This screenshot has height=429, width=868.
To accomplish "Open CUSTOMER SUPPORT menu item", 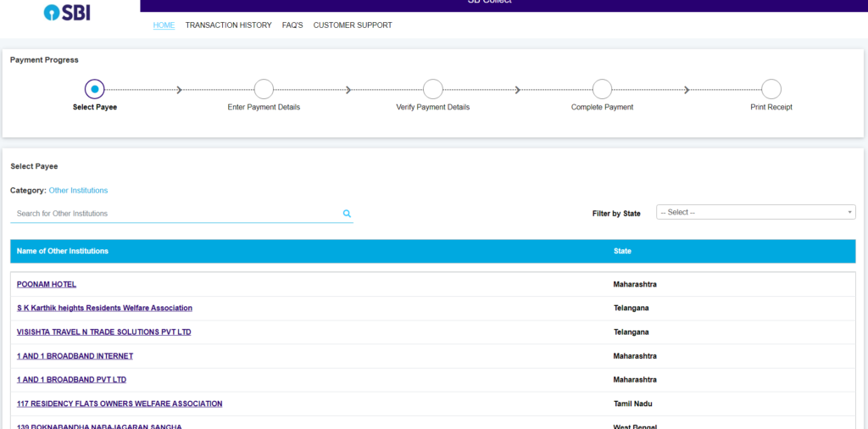I will click(353, 25).
